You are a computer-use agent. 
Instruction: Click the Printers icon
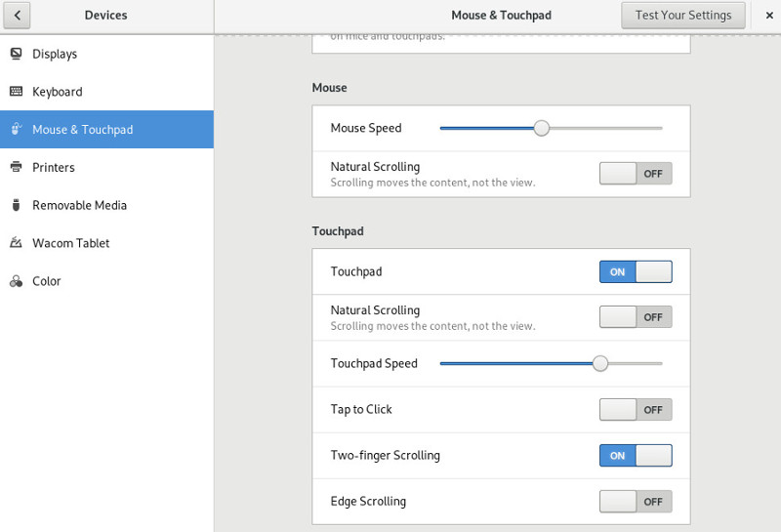click(16, 167)
